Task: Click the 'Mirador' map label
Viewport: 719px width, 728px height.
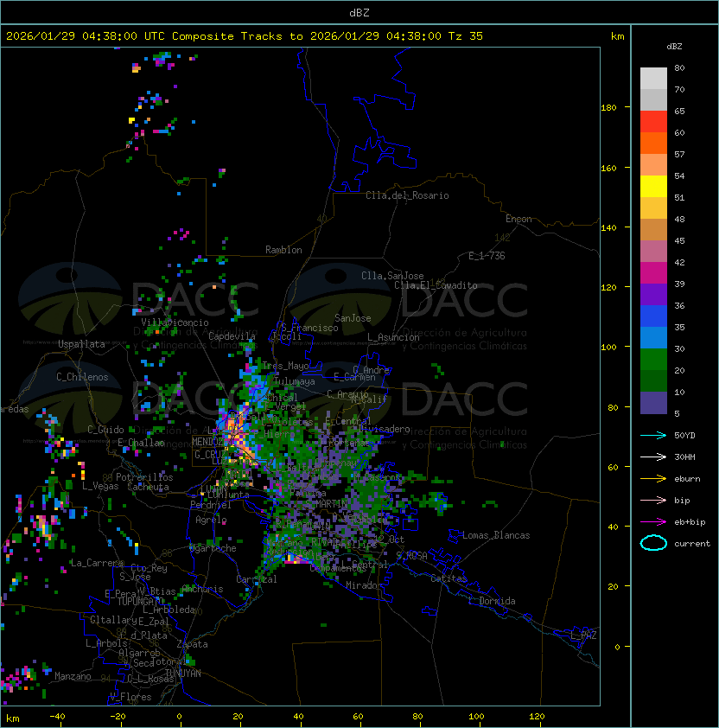Action: coord(364,585)
